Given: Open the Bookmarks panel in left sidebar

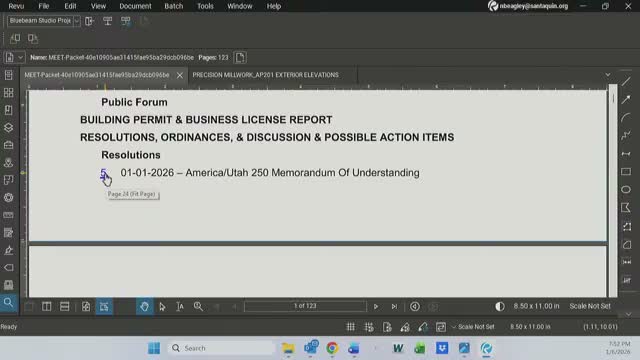Looking at the screenshot, I should pos(8,110).
